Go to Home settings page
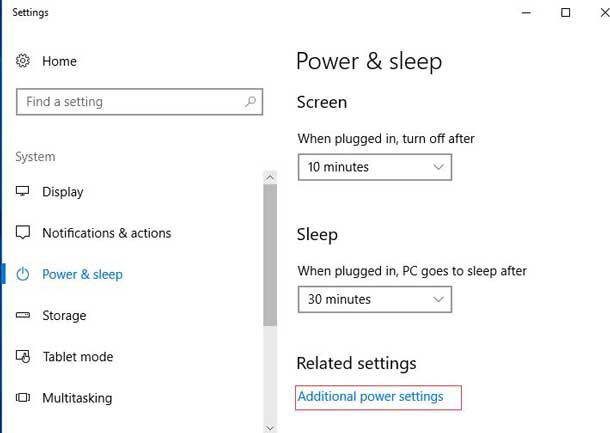The height and width of the screenshot is (433, 610). pos(59,61)
